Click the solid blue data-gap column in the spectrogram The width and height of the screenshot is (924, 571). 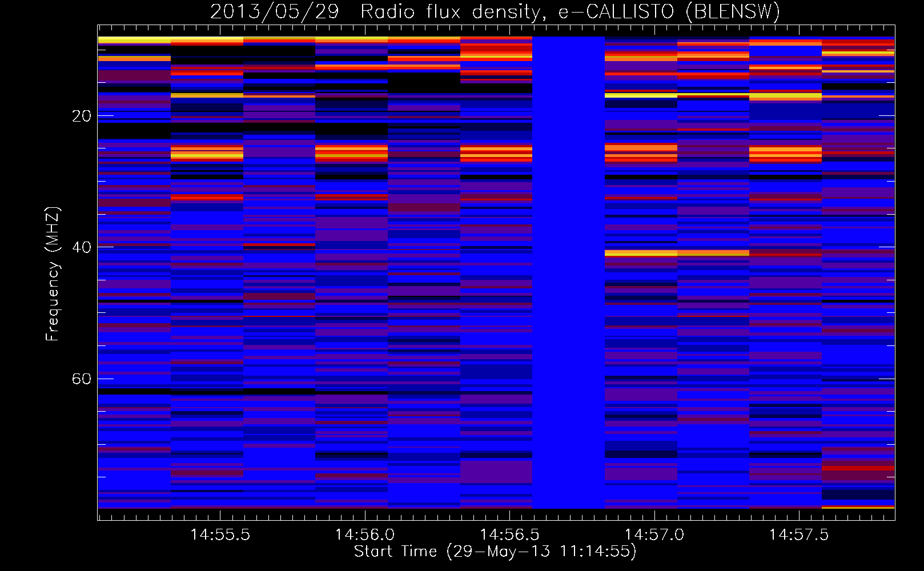click(x=569, y=272)
